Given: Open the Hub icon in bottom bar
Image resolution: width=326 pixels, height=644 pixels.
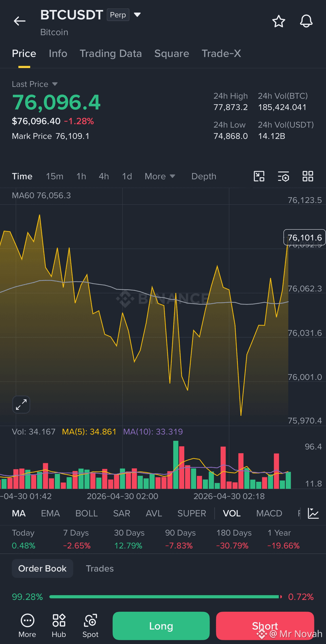Looking at the screenshot, I should (59, 625).
